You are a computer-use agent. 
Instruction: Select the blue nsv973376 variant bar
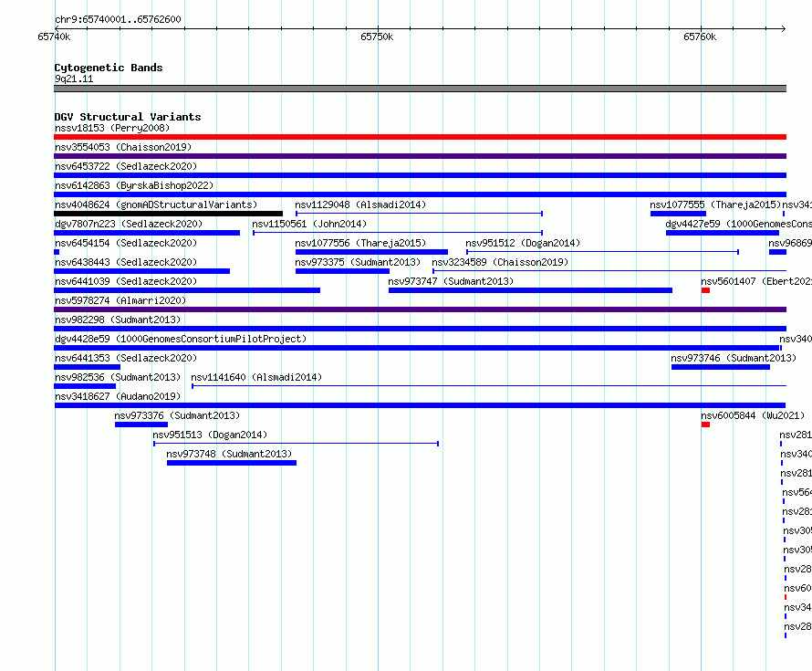pyautogui.click(x=141, y=425)
